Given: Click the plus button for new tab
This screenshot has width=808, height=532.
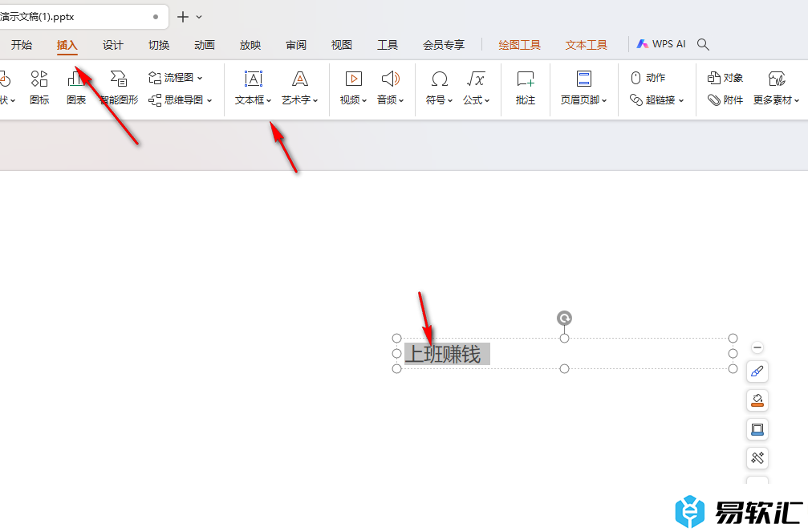Looking at the screenshot, I should 182,17.
